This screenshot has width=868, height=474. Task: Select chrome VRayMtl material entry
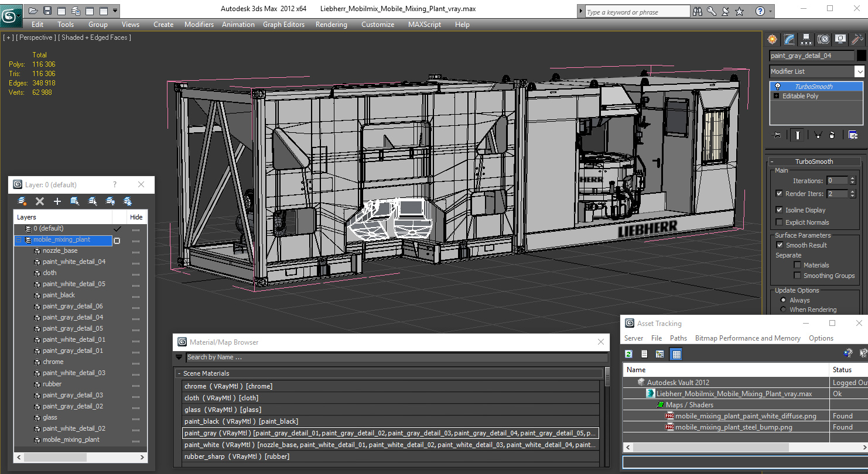[391, 386]
